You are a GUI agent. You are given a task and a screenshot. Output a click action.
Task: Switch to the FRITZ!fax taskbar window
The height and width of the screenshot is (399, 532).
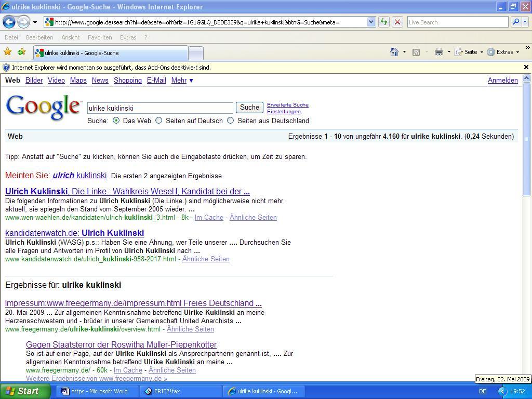coord(180,391)
